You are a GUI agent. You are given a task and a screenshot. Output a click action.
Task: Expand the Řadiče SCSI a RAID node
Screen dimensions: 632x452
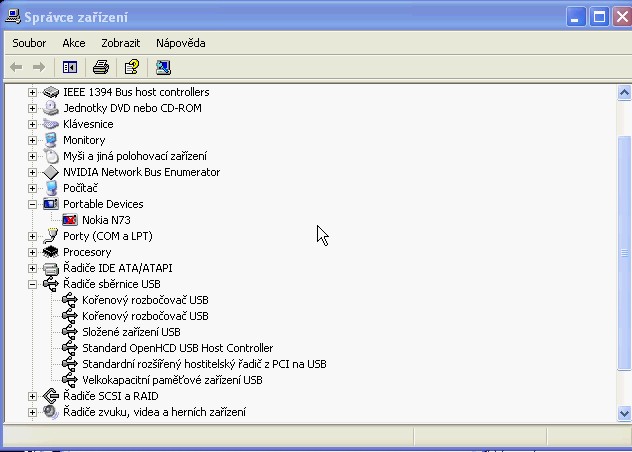pos(32,396)
